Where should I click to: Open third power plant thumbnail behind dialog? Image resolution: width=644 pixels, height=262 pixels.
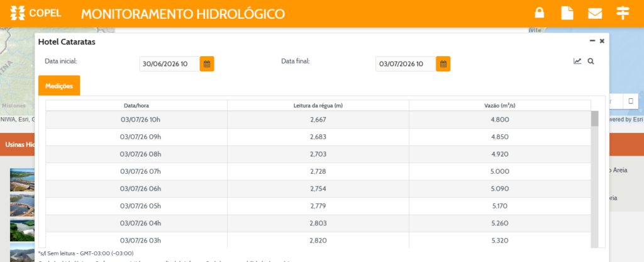pos(22,230)
